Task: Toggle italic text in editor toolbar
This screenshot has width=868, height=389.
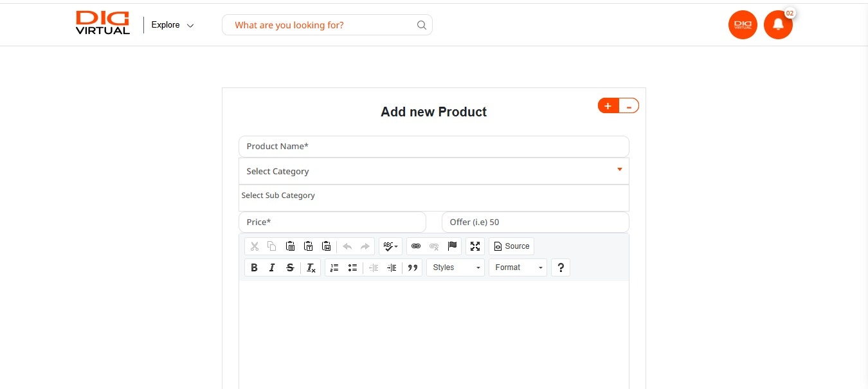Action: [x=272, y=267]
